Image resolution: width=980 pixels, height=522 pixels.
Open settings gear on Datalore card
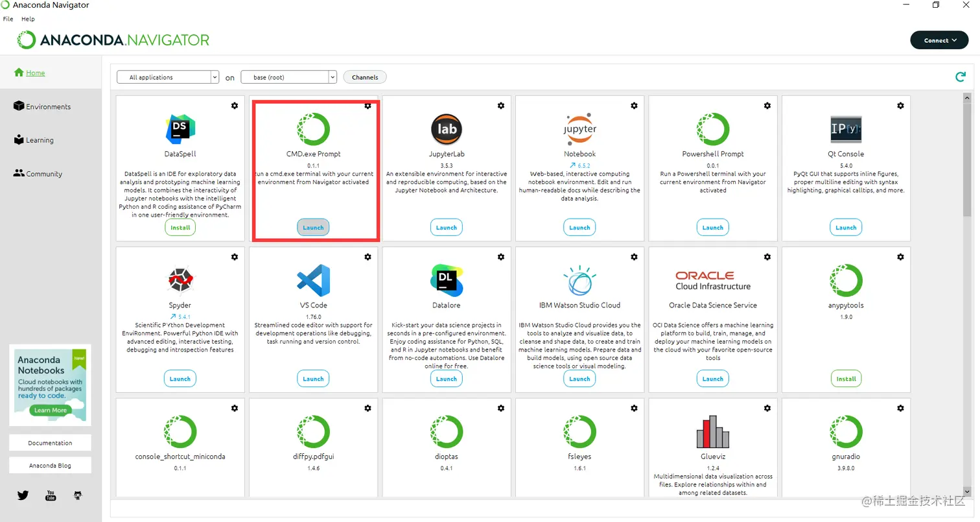pyautogui.click(x=501, y=257)
